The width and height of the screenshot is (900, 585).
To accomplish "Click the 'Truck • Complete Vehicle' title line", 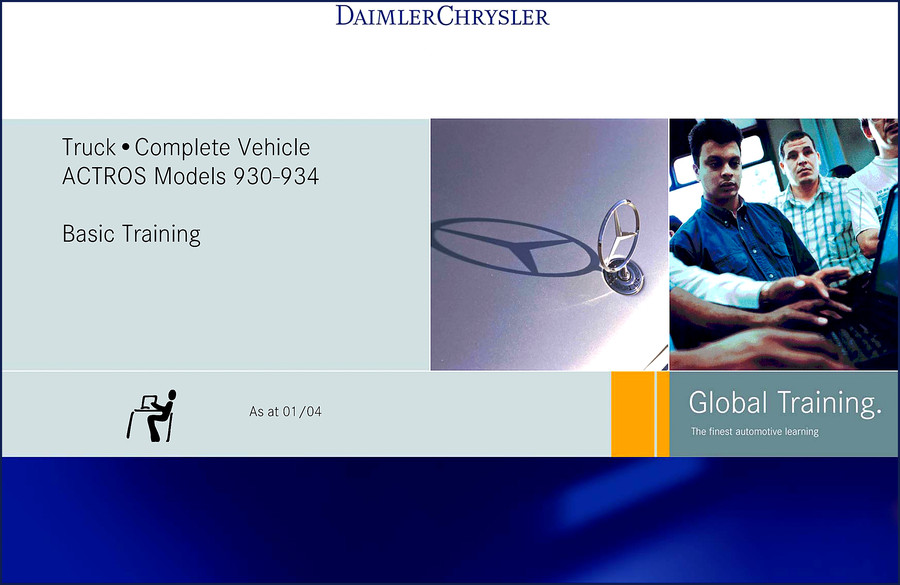I will click(186, 148).
